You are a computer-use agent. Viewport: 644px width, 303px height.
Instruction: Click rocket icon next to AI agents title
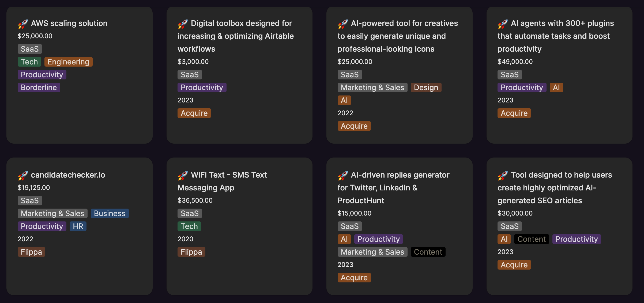503,24
